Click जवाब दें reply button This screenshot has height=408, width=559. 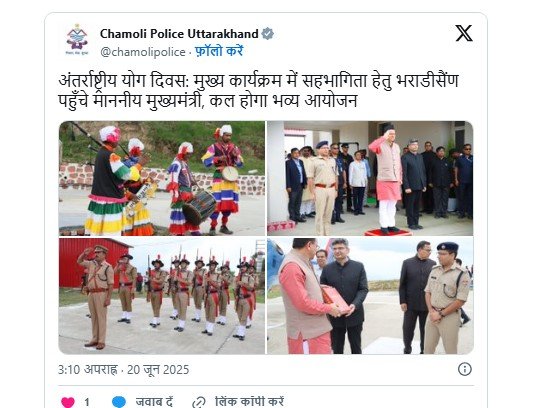(154, 402)
